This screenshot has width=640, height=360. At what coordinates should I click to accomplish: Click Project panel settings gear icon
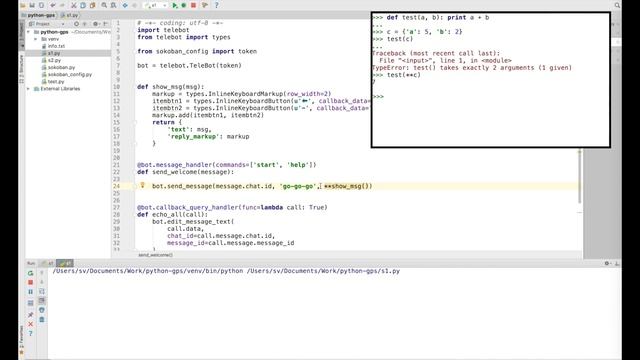(96, 24)
